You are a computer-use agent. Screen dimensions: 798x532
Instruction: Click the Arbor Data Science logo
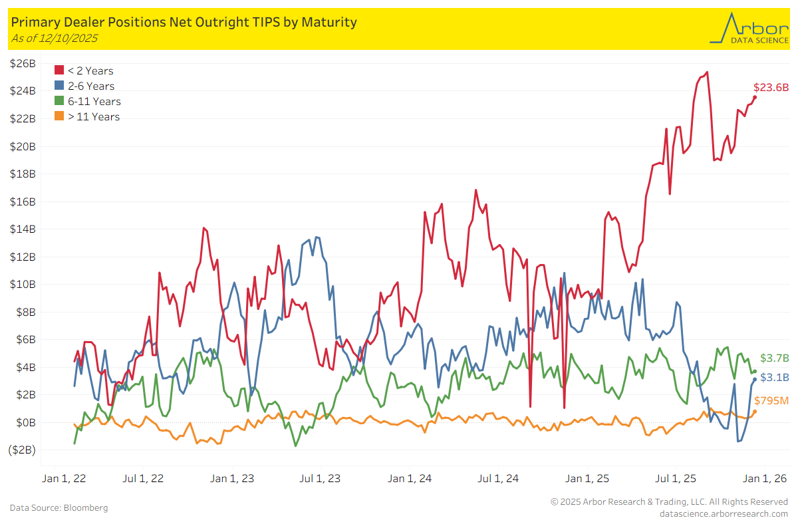tap(748, 29)
